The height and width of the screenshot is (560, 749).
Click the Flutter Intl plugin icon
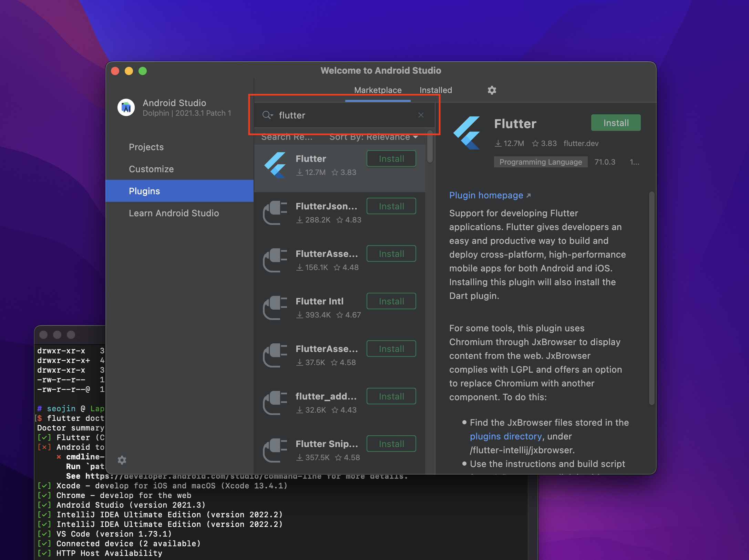point(275,308)
